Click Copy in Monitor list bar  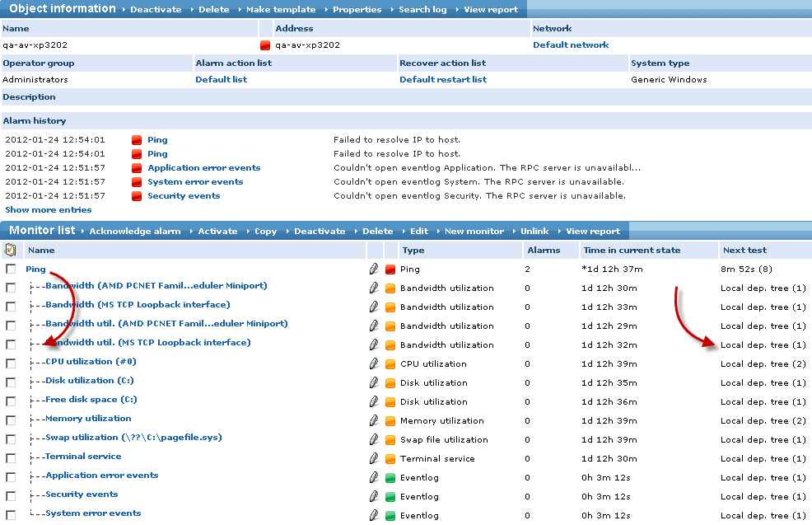[266, 231]
